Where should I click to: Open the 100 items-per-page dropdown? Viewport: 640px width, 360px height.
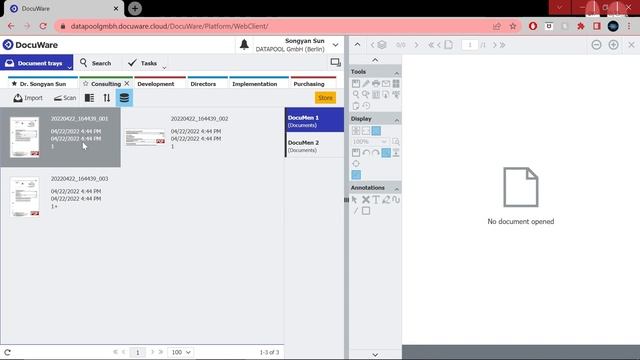click(181, 352)
